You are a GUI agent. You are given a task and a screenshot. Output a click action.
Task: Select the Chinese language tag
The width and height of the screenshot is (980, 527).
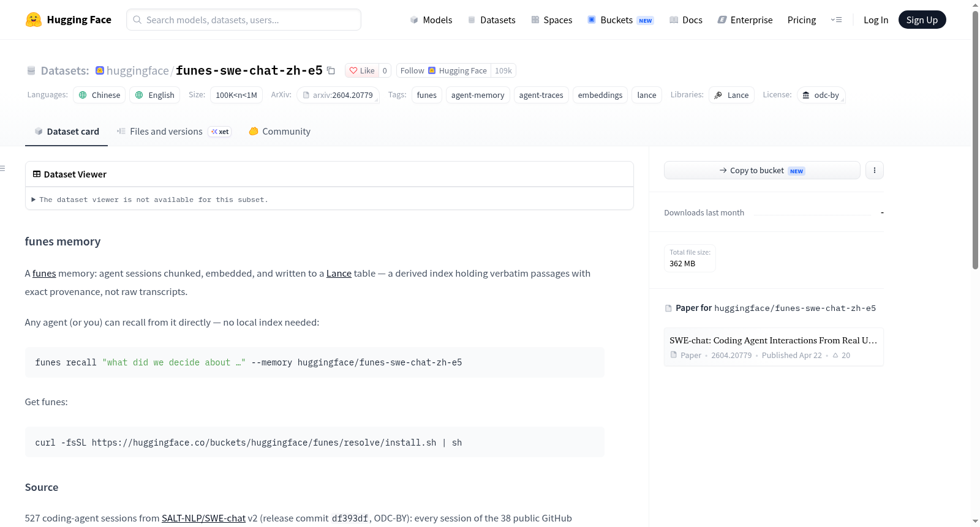point(99,95)
